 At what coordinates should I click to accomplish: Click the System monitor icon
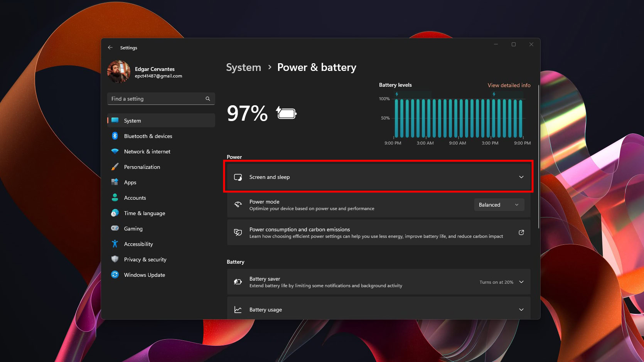[x=115, y=120]
